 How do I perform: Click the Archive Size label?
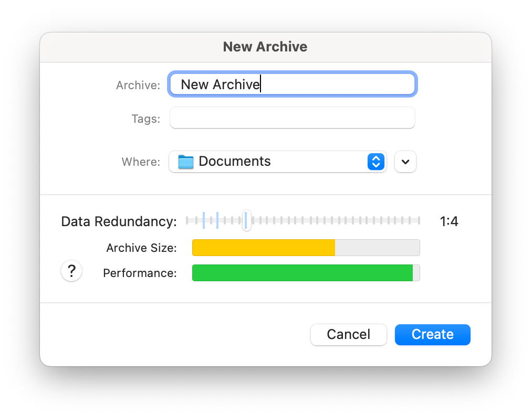click(x=141, y=248)
